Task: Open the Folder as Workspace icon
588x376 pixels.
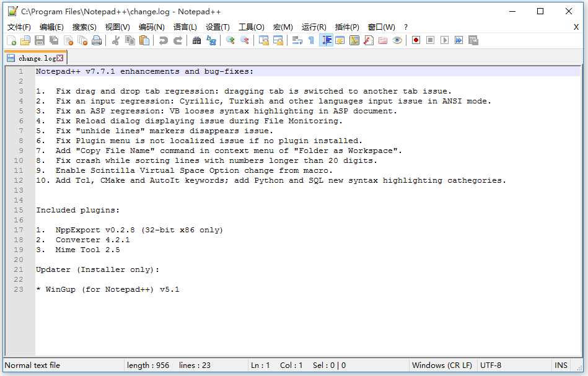Action: pyautogui.click(x=383, y=40)
